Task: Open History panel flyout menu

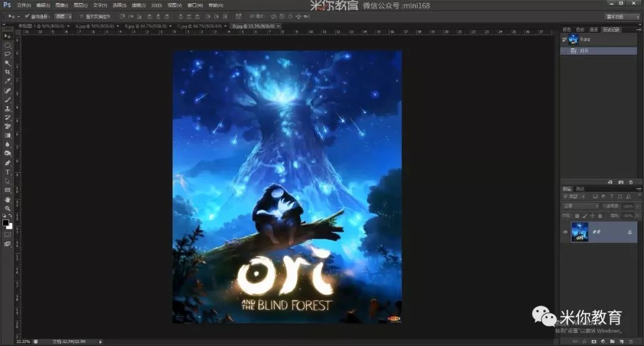Action: (x=639, y=30)
